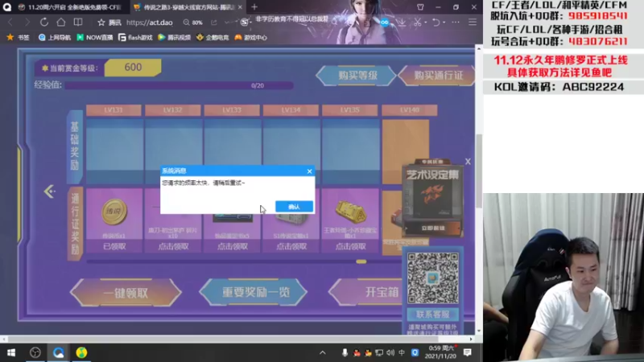
Task: Click the Sogou search engine icon
Action: pos(244,23)
